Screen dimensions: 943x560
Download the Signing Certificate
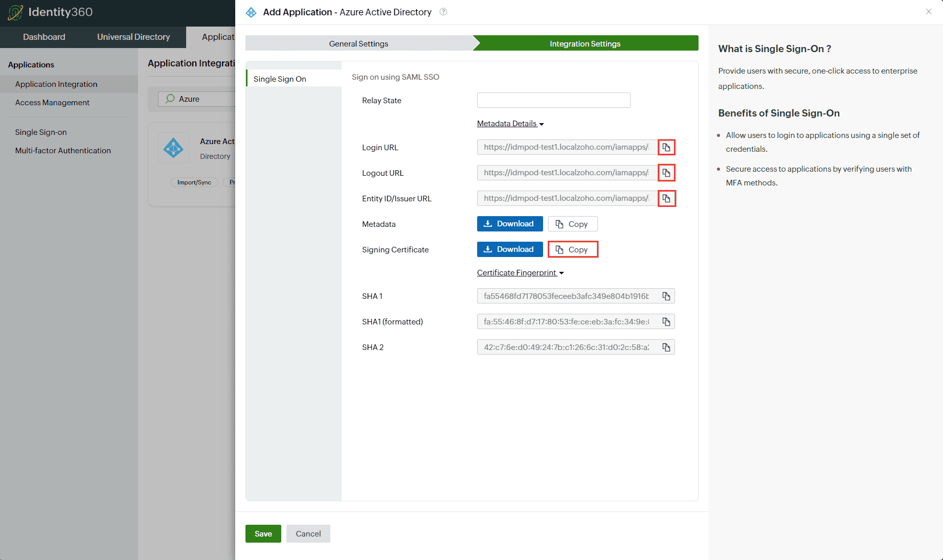point(509,249)
